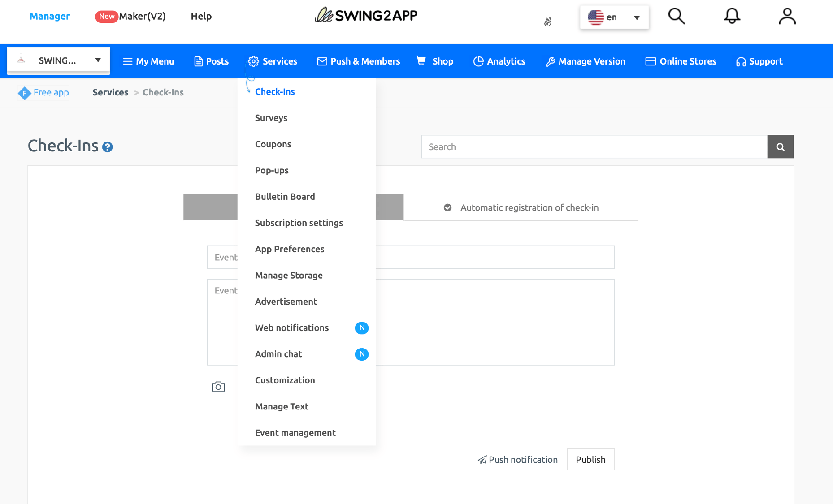The width and height of the screenshot is (833, 504).
Task: Click the camera icon to attach photo
Action: pyautogui.click(x=218, y=387)
